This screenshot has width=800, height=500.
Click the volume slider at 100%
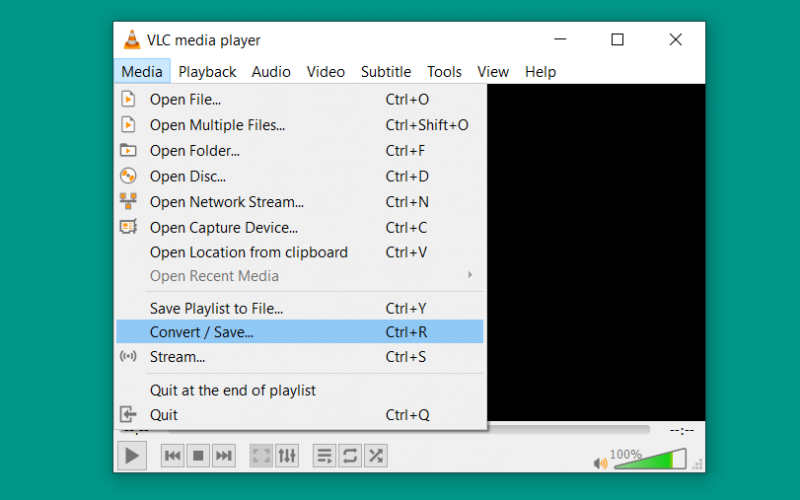pyautogui.click(x=651, y=459)
